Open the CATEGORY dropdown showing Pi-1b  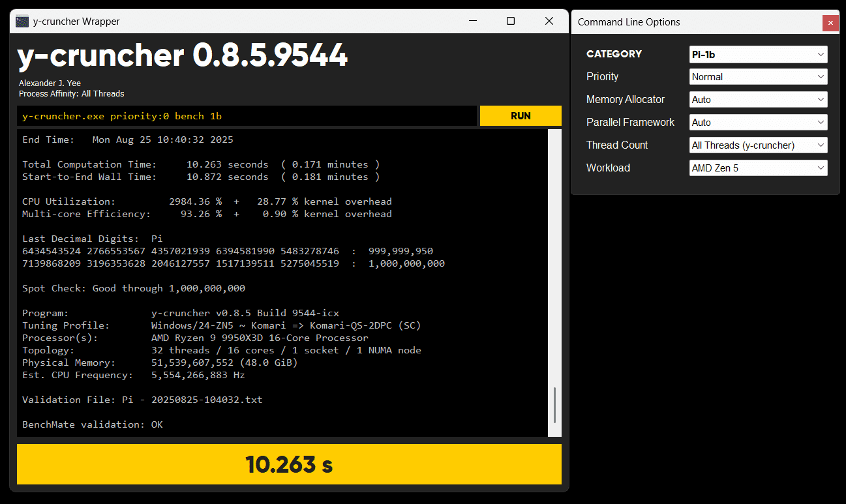click(x=759, y=55)
